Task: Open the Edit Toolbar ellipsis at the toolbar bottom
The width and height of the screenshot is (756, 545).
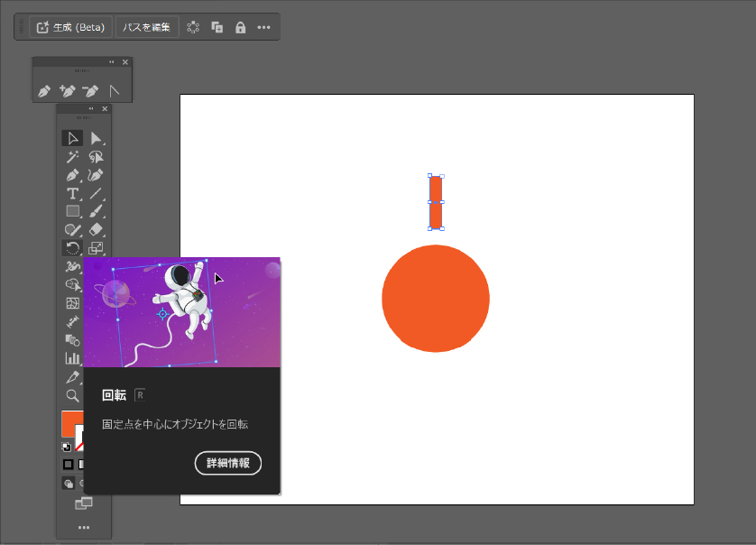Action: click(84, 527)
